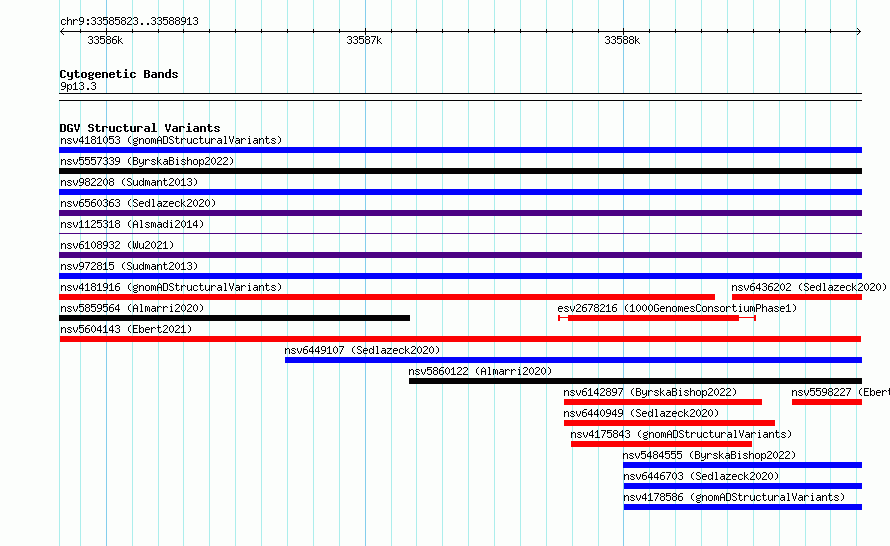This screenshot has width=890, height=546.
Task: Click the 33587k ruler position label
Action: coord(364,40)
